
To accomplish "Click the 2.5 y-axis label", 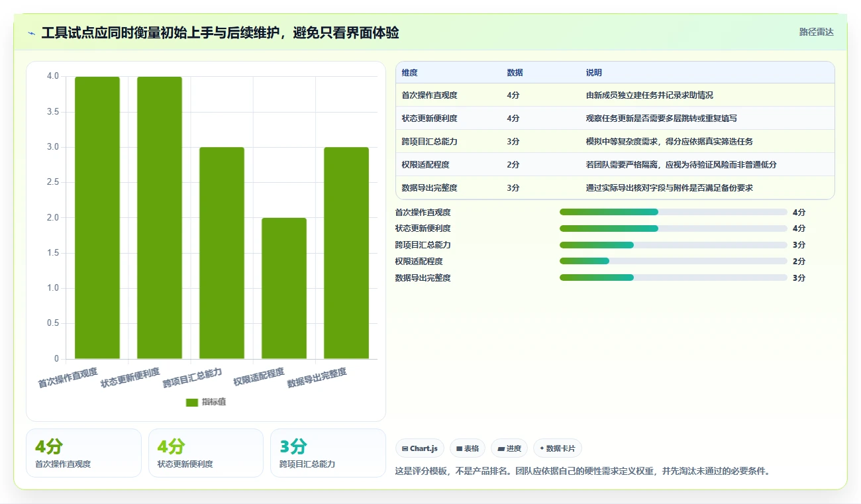I will (53, 182).
